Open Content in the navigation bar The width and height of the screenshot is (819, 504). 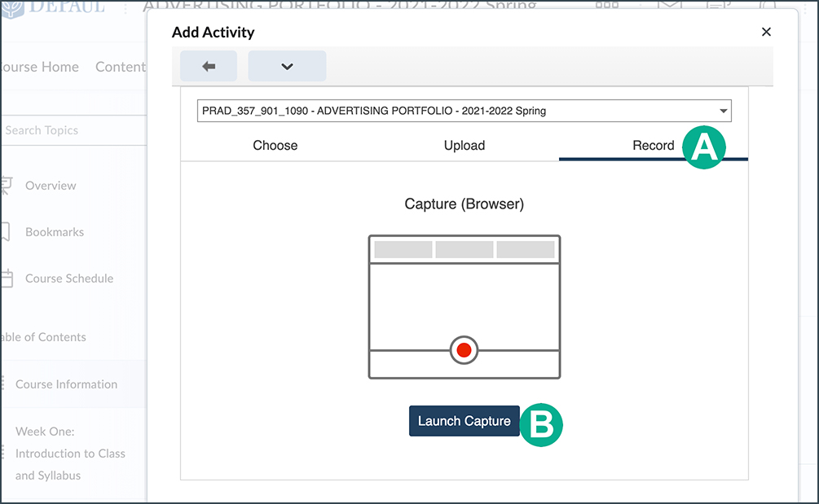[x=121, y=67]
